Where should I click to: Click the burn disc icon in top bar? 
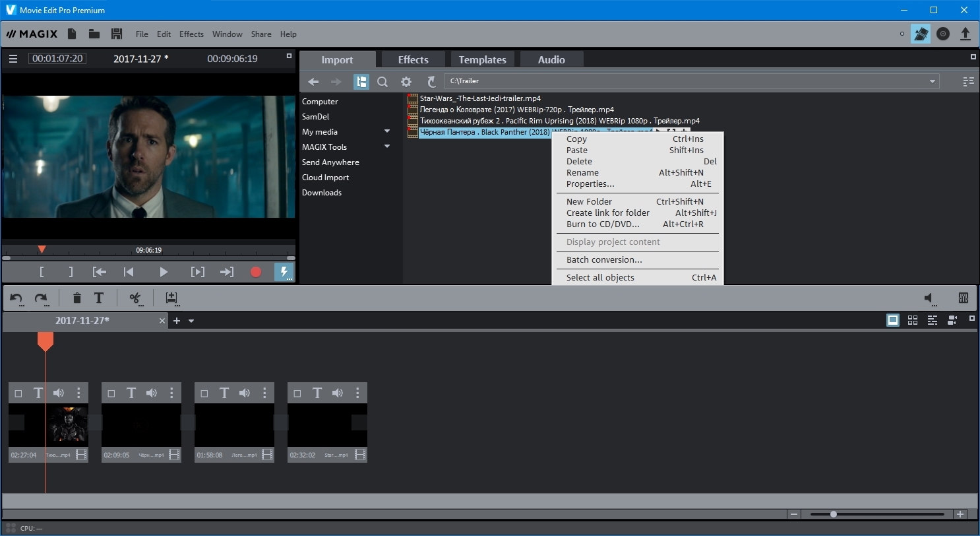pyautogui.click(x=943, y=34)
